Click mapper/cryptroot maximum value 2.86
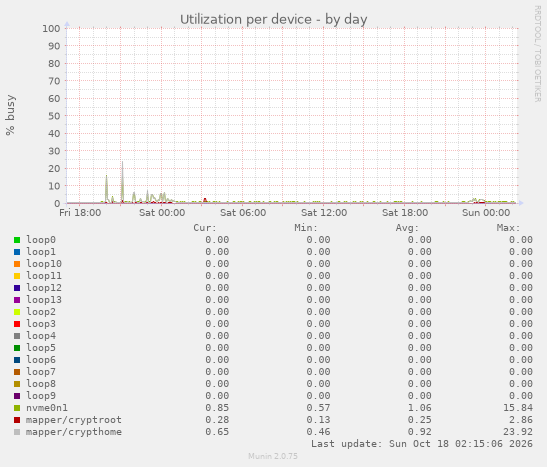 (x=521, y=420)
